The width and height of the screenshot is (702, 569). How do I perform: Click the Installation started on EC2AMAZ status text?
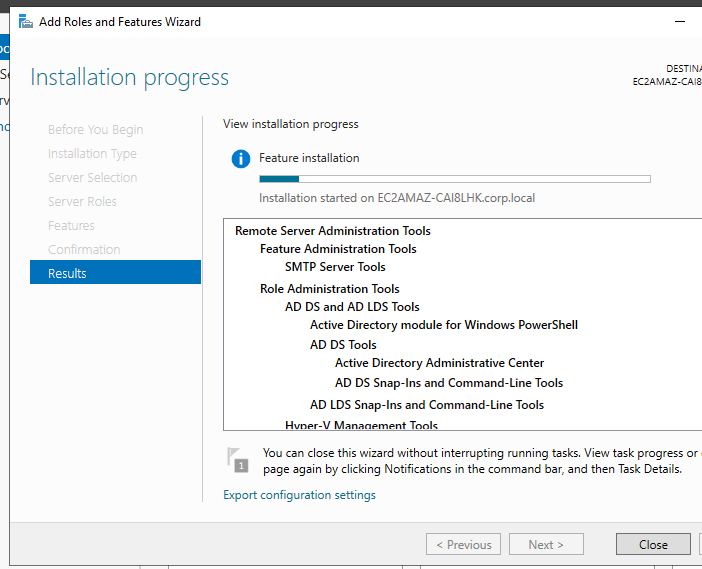tap(397, 198)
